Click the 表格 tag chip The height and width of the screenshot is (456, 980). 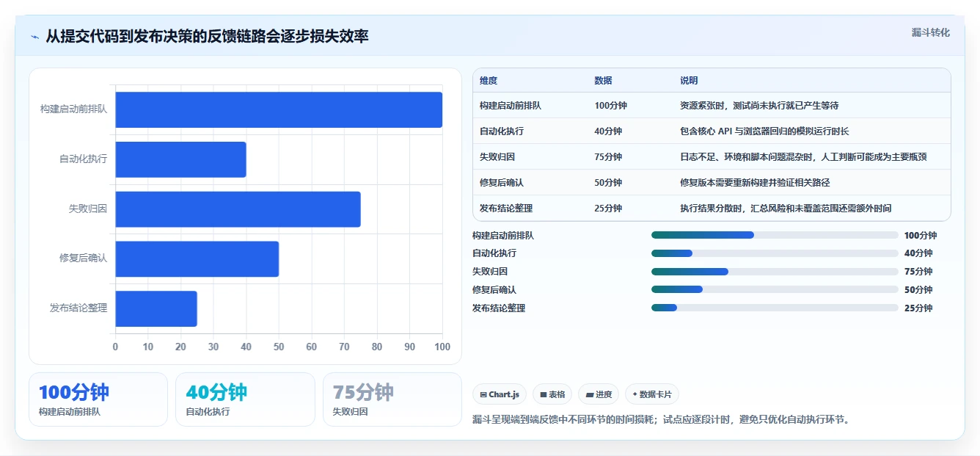(552, 394)
